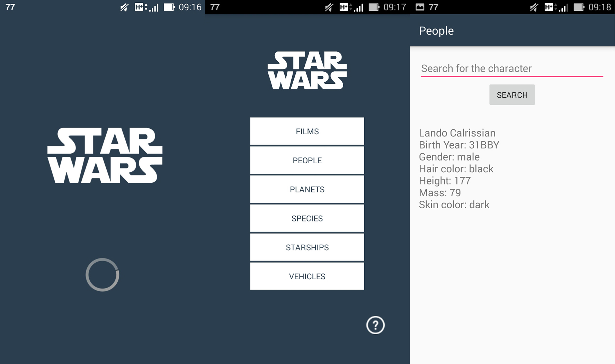Tap the muted icon in 09:17 status bar
Image resolution: width=615 pixels, height=364 pixels.
pos(329,7)
